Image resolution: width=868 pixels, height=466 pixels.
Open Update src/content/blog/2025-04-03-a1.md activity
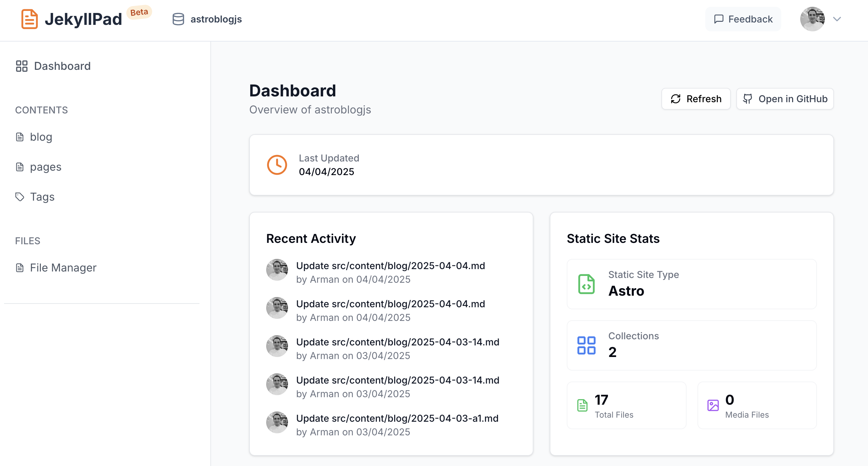(397, 418)
